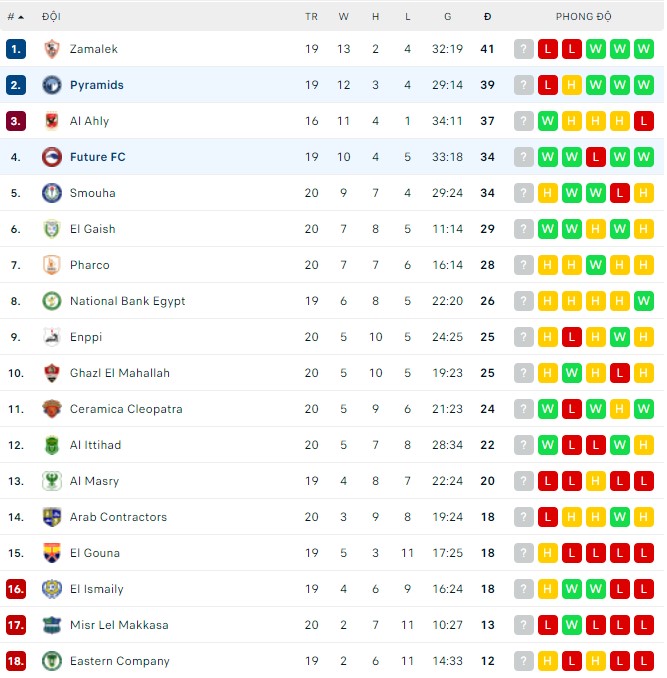This screenshot has height=678, width=667.
Task: Click the Ceramica Cleopatra team logo
Action: coord(52,409)
